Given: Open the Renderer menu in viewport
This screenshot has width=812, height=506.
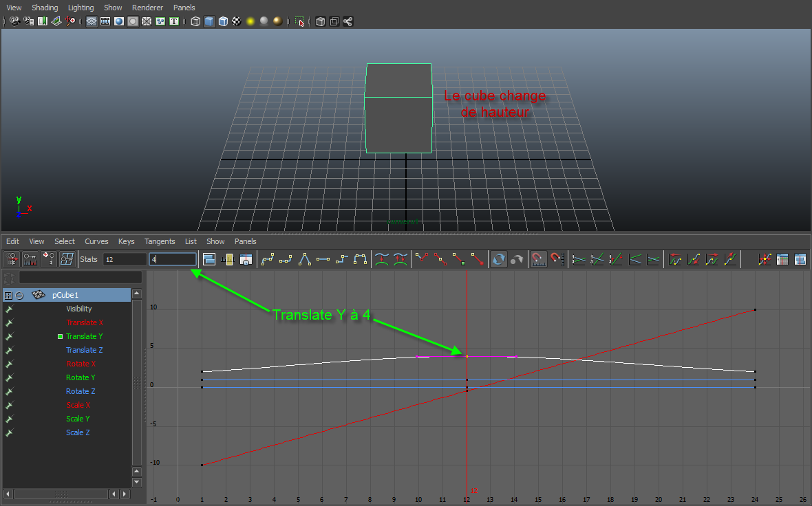Looking at the screenshot, I should tap(147, 8).
